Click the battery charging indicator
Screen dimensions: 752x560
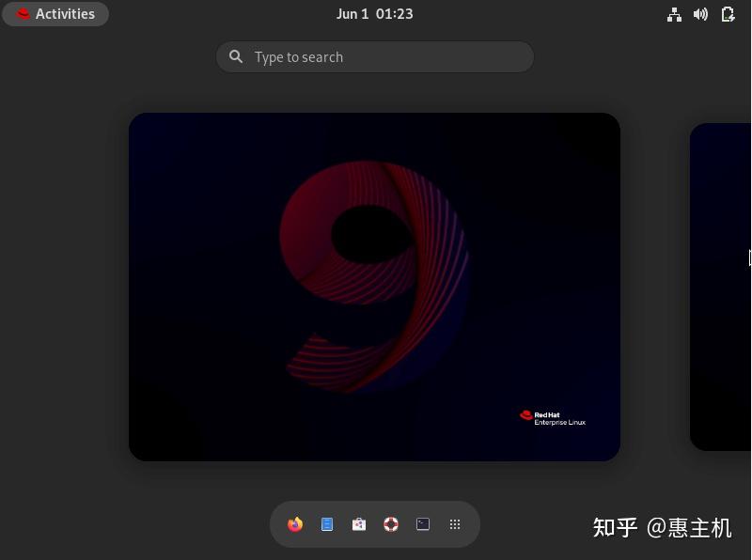(x=727, y=14)
